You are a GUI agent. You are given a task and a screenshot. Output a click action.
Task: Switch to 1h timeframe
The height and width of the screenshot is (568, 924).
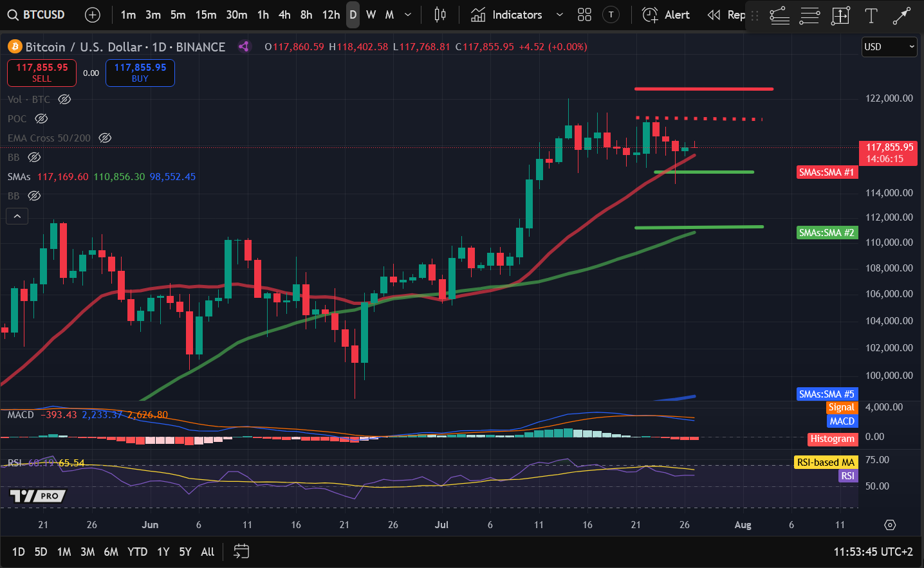263,15
